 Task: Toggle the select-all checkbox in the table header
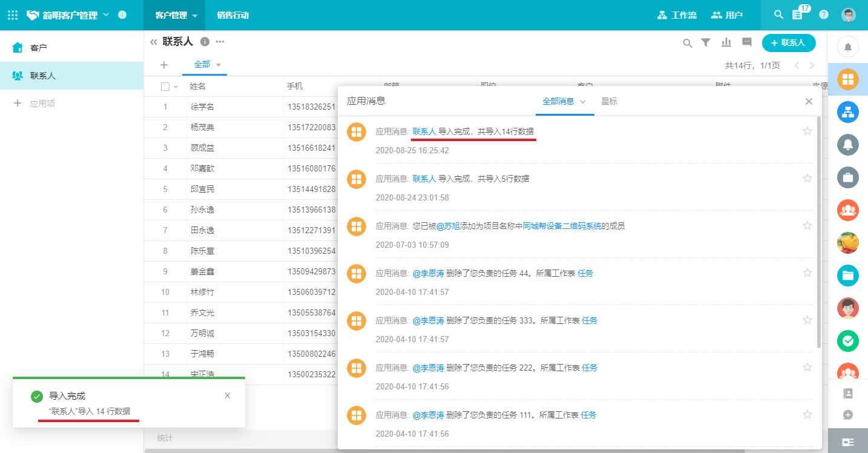coord(165,87)
